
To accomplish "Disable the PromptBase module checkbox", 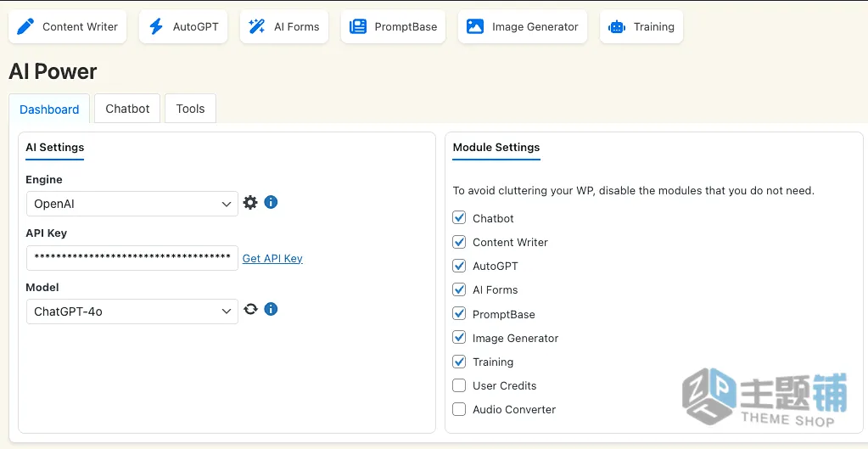I will pos(459,313).
